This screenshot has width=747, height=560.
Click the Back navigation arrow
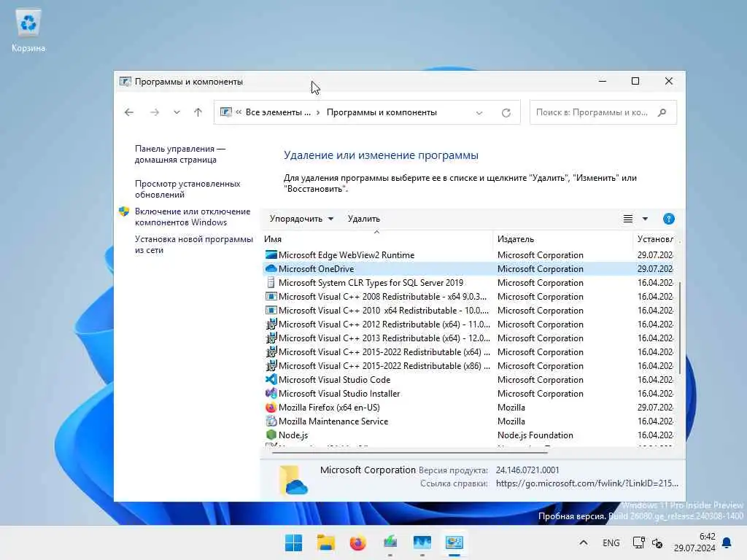point(129,112)
